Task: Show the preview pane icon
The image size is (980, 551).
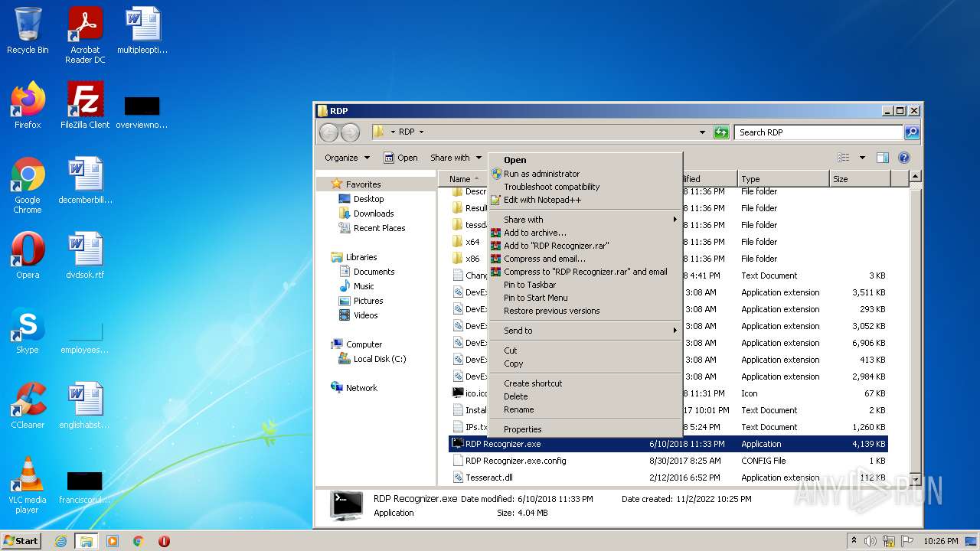Action: click(x=882, y=158)
